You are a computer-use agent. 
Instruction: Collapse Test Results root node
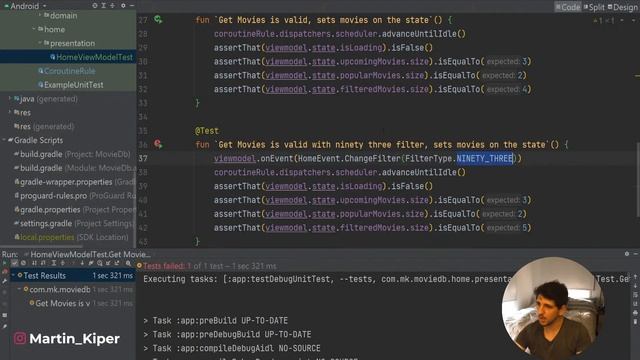13,276
